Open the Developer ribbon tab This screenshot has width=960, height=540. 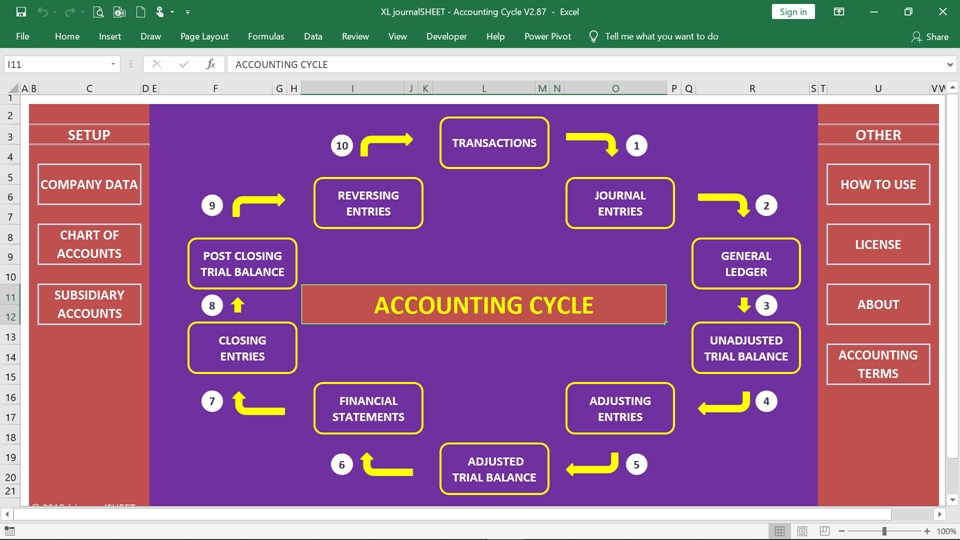[446, 37]
